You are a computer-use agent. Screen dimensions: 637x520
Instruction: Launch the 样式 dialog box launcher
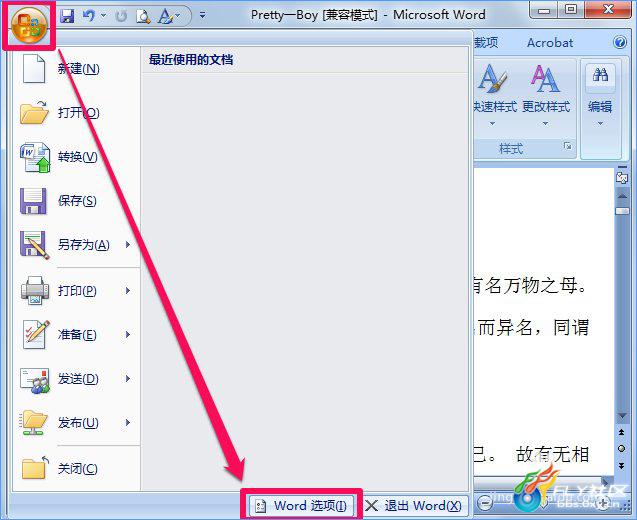(568, 146)
